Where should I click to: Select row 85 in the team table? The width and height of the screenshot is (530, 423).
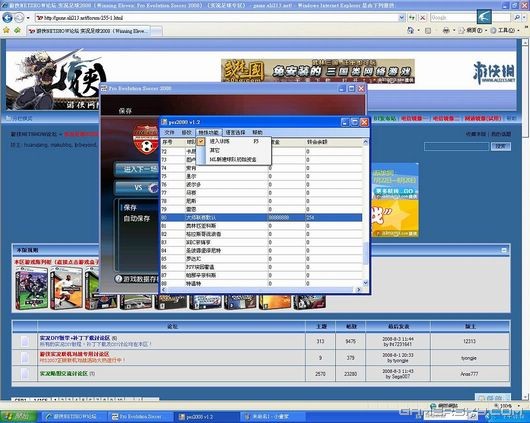[261, 259]
